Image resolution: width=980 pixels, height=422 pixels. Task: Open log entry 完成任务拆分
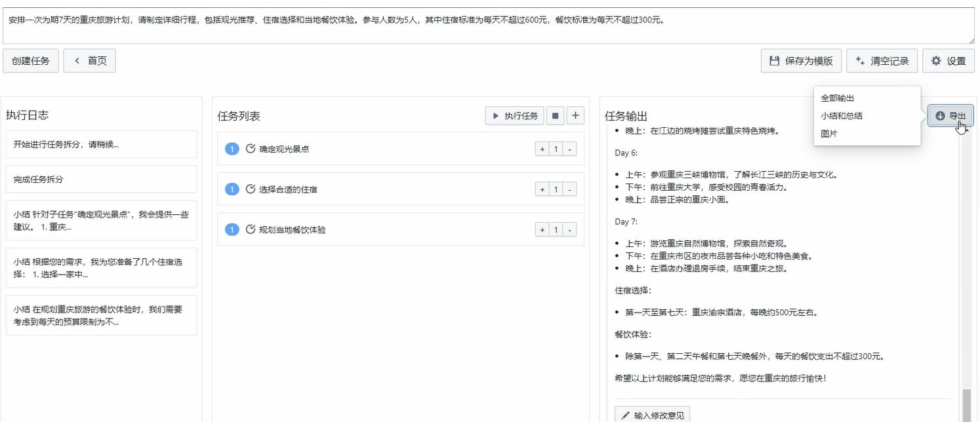coord(101,180)
